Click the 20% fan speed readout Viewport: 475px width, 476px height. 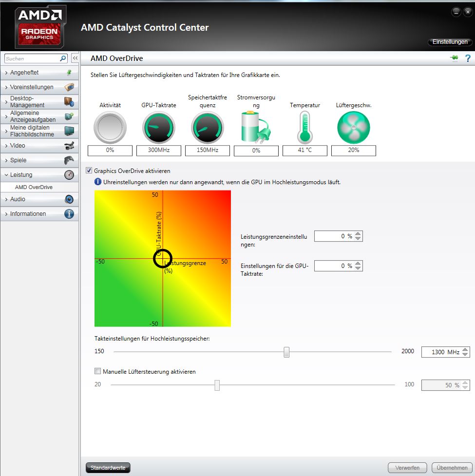point(354,150)
